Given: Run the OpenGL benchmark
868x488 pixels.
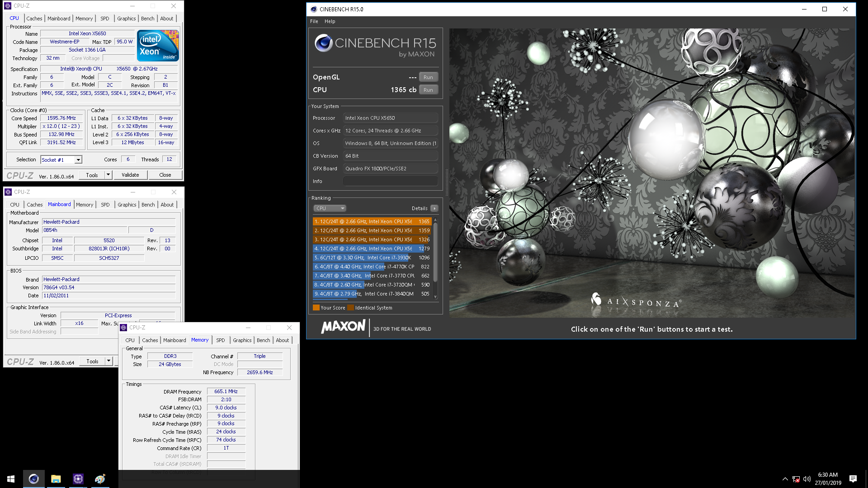Looking at the screenshot, I should 428,77.
